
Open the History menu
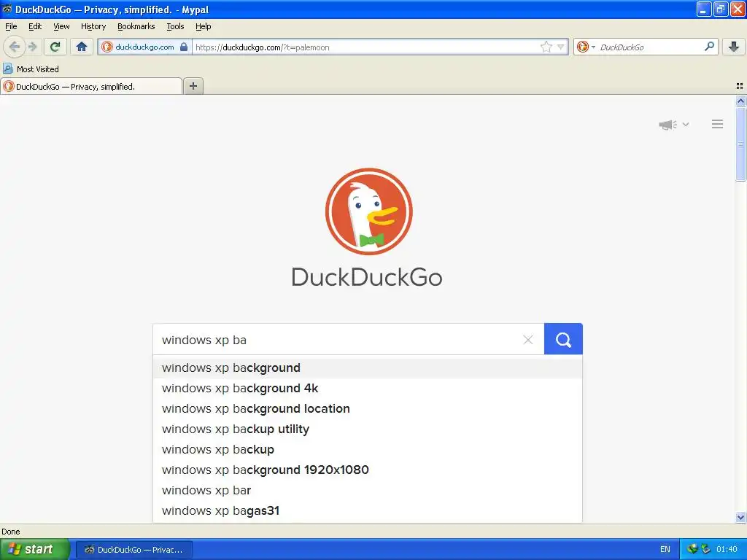click(x=93, y=26)
